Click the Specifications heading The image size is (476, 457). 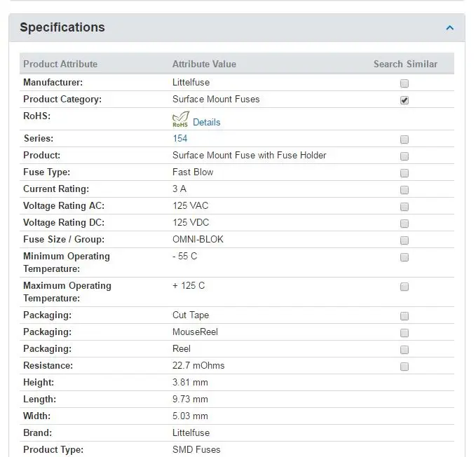(x=62, y=27)
